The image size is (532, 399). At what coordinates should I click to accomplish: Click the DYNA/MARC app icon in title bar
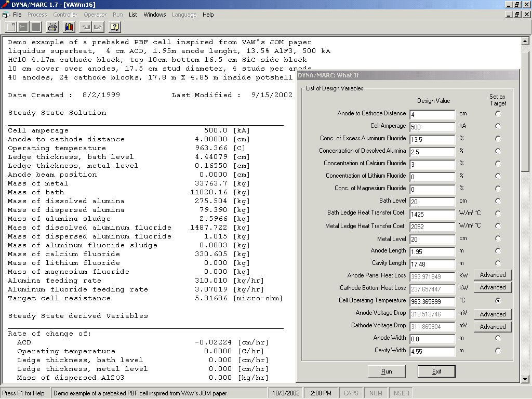point(6,4)
